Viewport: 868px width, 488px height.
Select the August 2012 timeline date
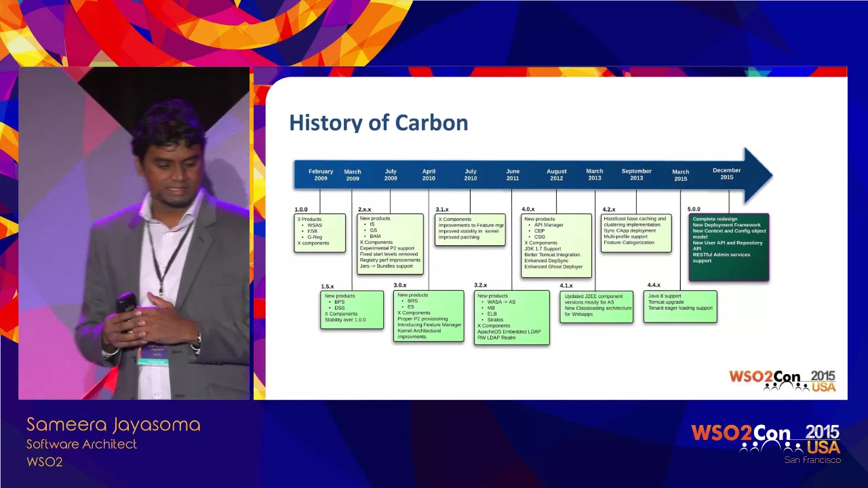point(557,175)
